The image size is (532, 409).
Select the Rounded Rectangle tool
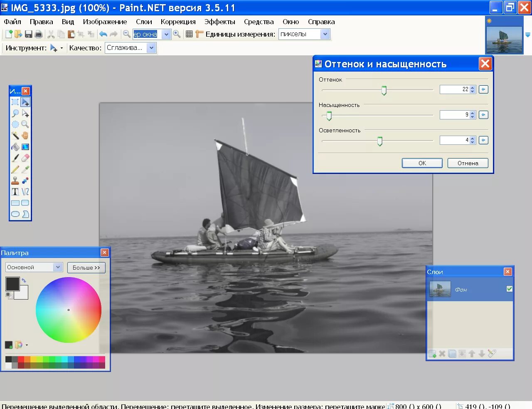[25, 203]
